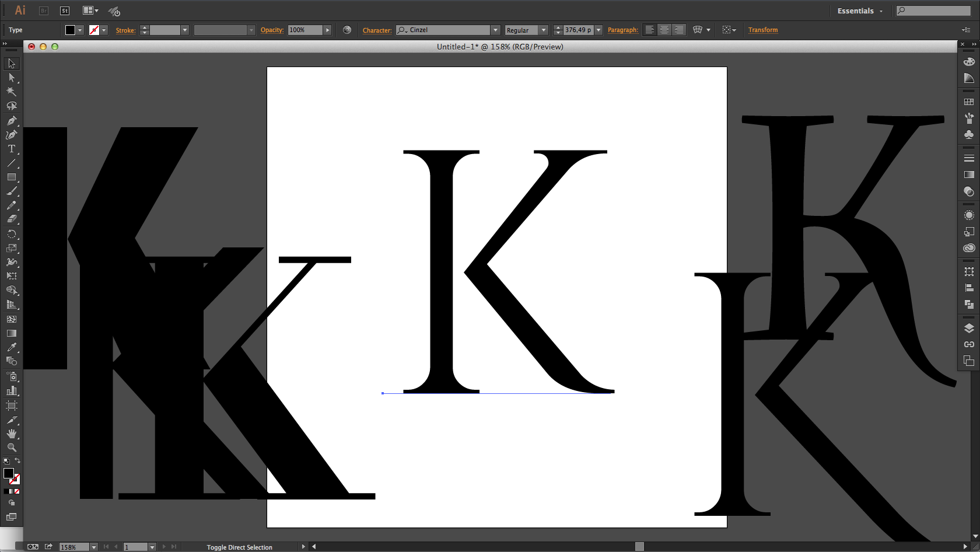Expand the opacity slider arrow
980x552 pixels.
pos(328,30)
